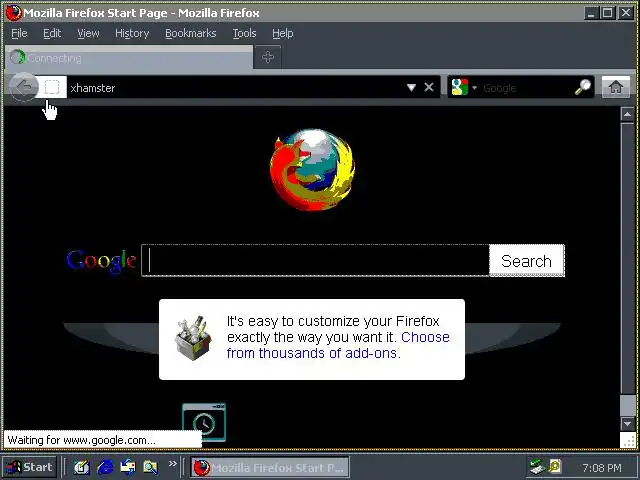This screenshot has width=640, height=480.
Task: Click Mozilla Firefox taskbar button
Action: click(270, 467)
